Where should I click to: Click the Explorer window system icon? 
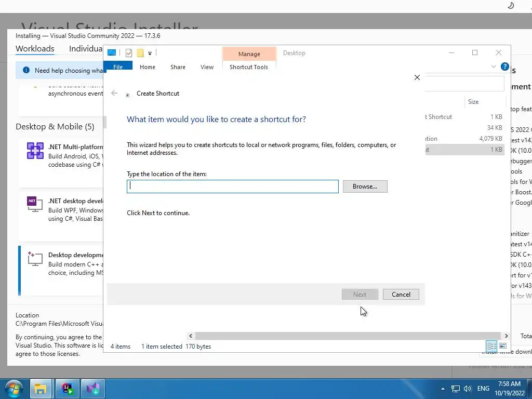[112, 52]
